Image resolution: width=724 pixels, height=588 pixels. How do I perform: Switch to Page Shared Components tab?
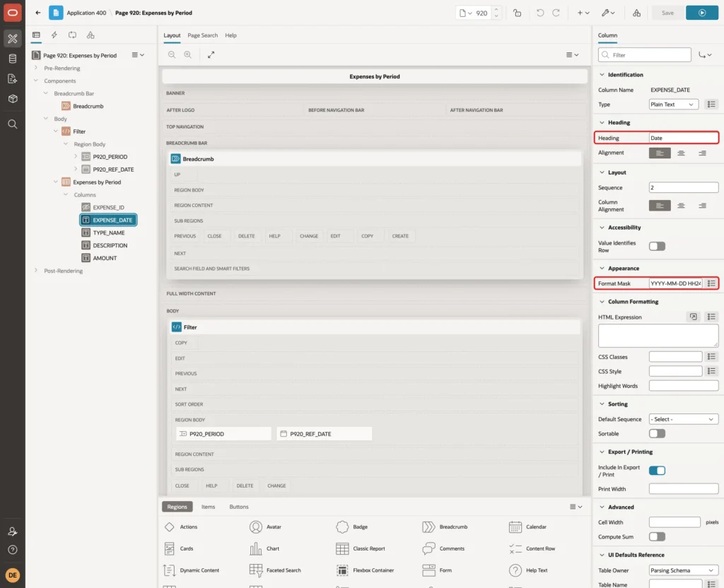(90, 35)
